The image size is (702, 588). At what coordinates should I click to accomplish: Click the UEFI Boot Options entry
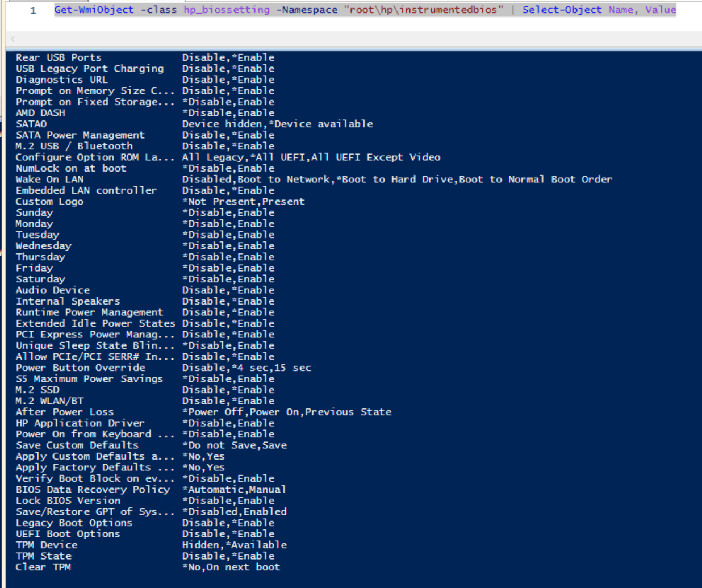68,534
